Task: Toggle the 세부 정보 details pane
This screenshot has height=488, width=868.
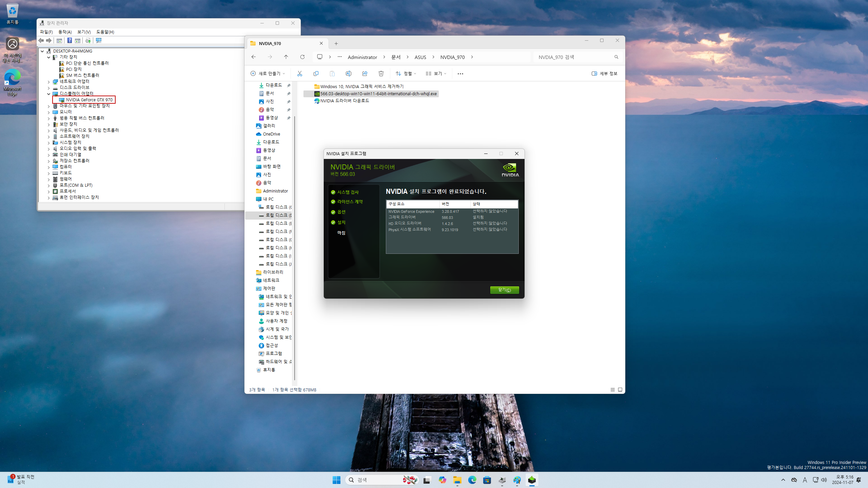Action: 604,74
